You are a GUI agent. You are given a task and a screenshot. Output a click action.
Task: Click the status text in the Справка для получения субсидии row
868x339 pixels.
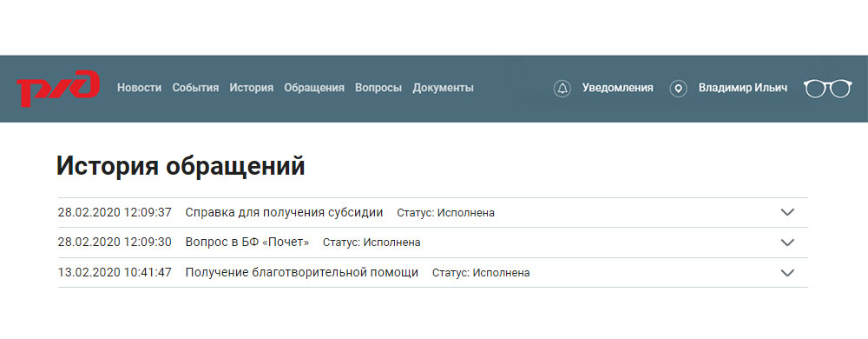(445, 213)
